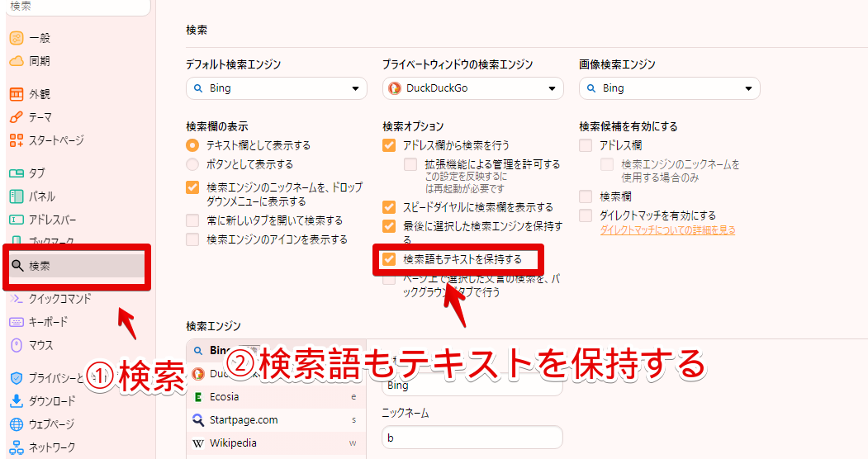Viewport: 868px width, 459px height.
Task: Click the Start Page (スタートページ) icon
Action: (x=17, y=140)
